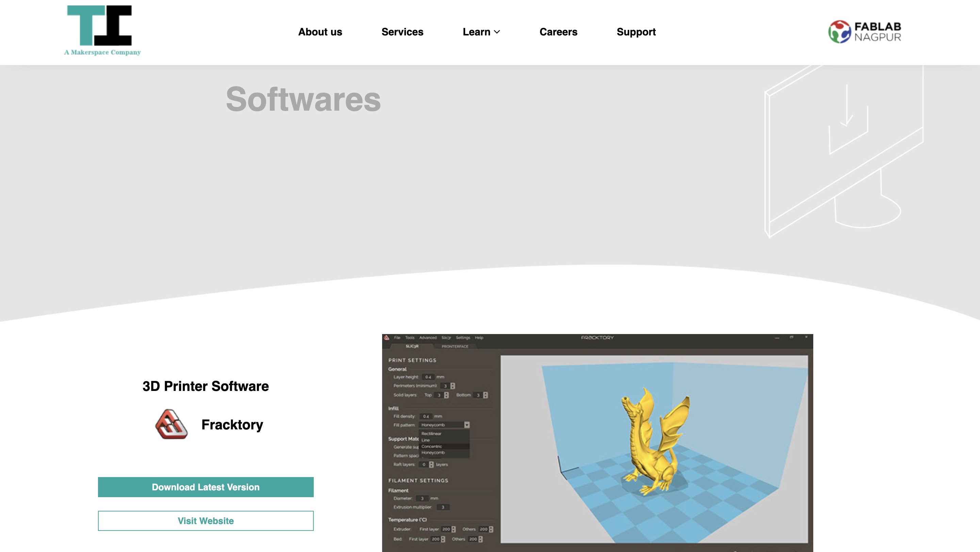Click the PRONTERFACE tab in screenshot
This screenshot has width=980, height=552.
[455, 346]
